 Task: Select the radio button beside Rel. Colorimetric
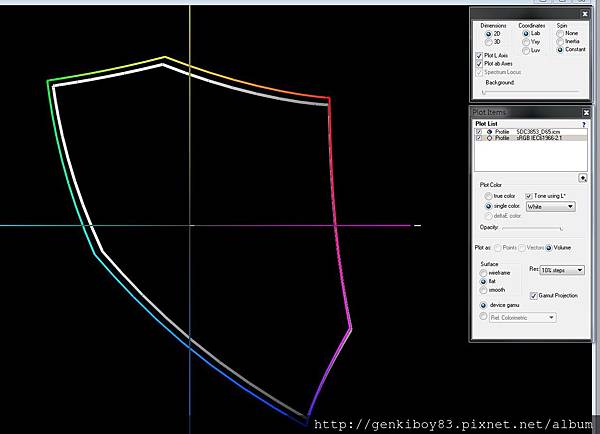point(483,317)
